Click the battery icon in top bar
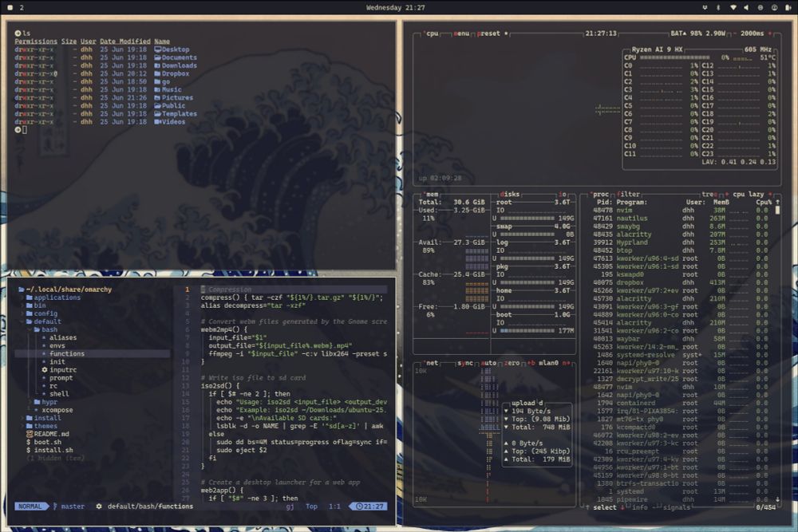 pos(788,8)
